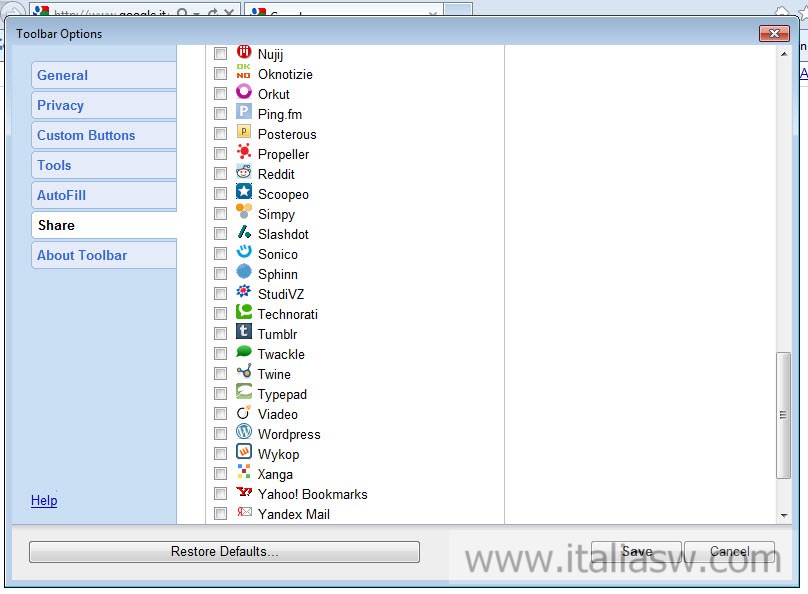Click the Technorati green icon
Viewport: 808px width, 594px height.
(x=244, y=313)
